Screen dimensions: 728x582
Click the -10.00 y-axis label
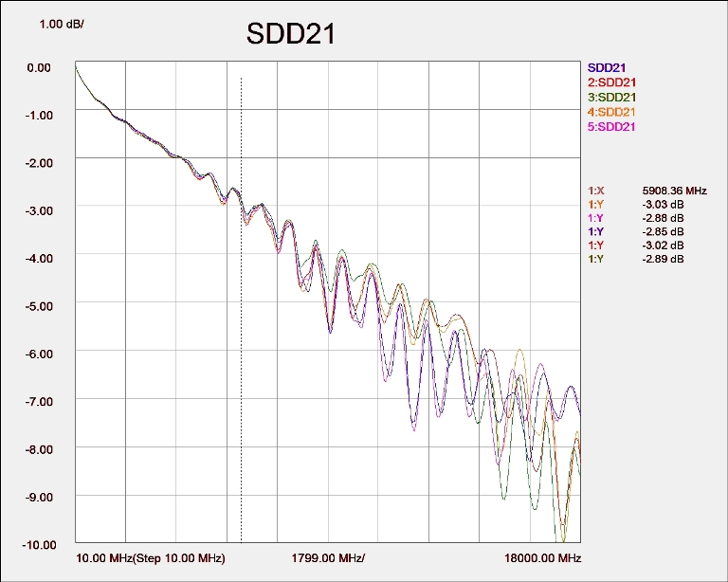(39, 545)
